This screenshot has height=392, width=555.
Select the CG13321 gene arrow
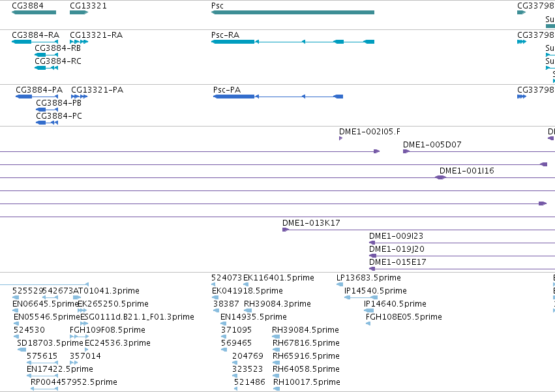click(79, 12)
